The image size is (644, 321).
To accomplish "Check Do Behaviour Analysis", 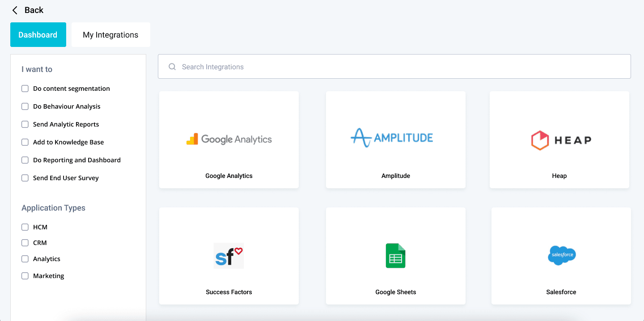I will point(25,106).
